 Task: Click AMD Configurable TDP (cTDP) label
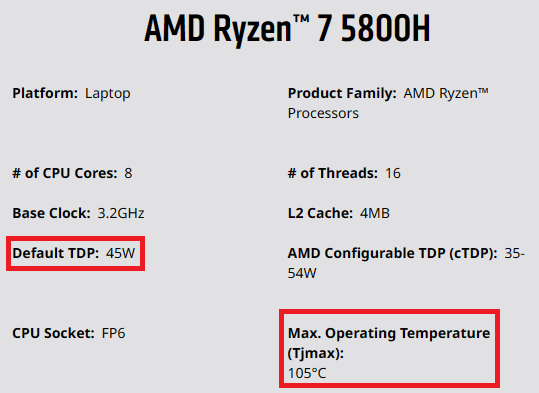392,253
